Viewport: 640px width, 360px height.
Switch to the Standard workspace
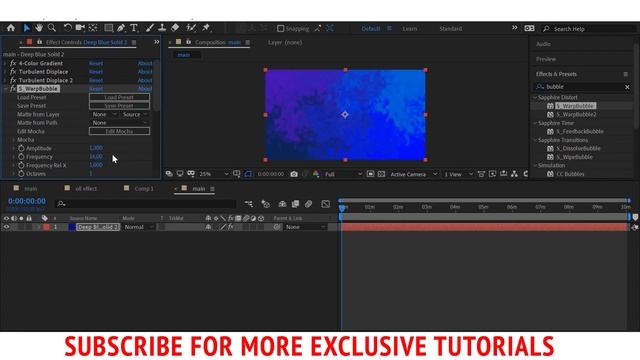click(451, 29)
